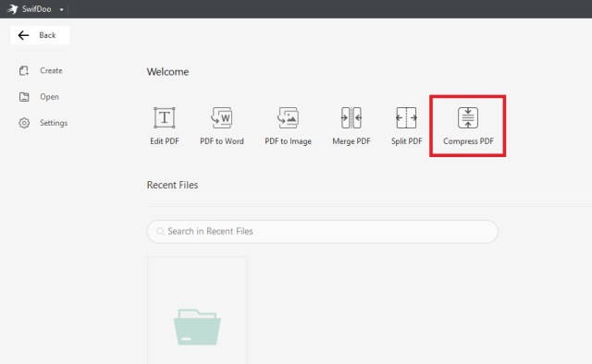592x364 pixels.
Task: Select Open in the sidebar
Action: (39, 97)
